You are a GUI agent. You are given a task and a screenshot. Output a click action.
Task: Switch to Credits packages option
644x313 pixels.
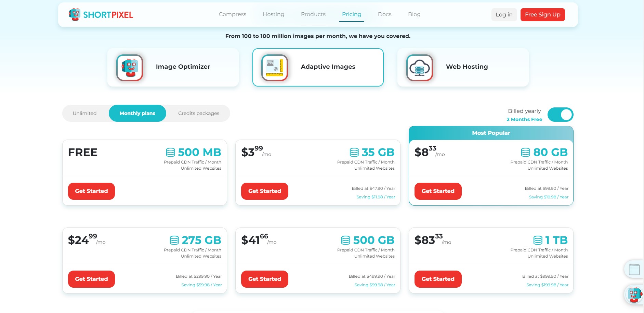[199, 113]
